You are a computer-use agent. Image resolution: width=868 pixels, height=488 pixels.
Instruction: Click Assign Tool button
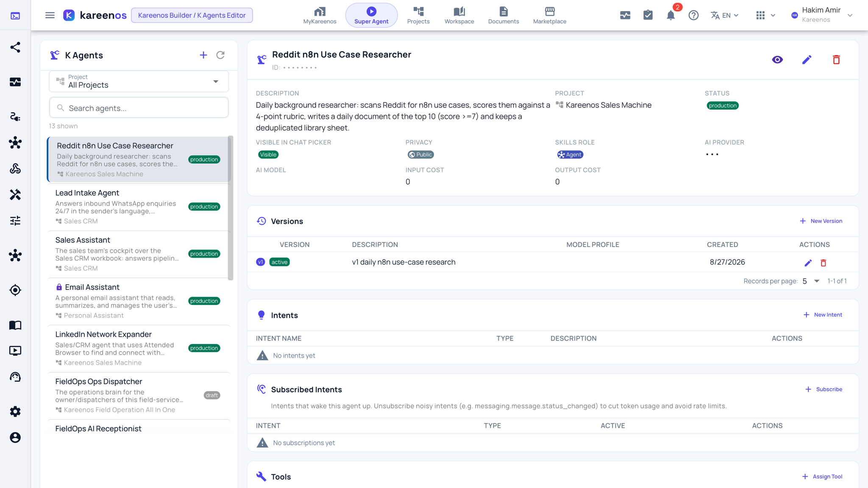click(x=822, y=477)
